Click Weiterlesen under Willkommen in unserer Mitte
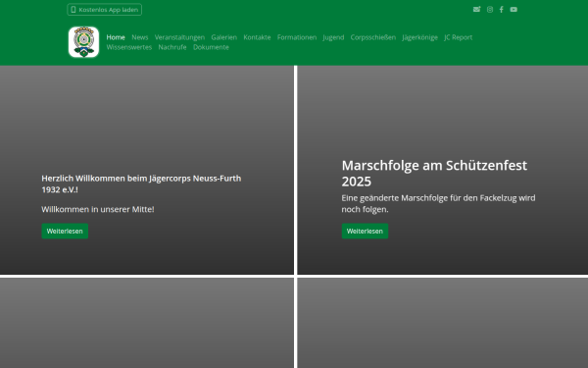The height and width of the screenshot is (368, 588). (65, 231)
